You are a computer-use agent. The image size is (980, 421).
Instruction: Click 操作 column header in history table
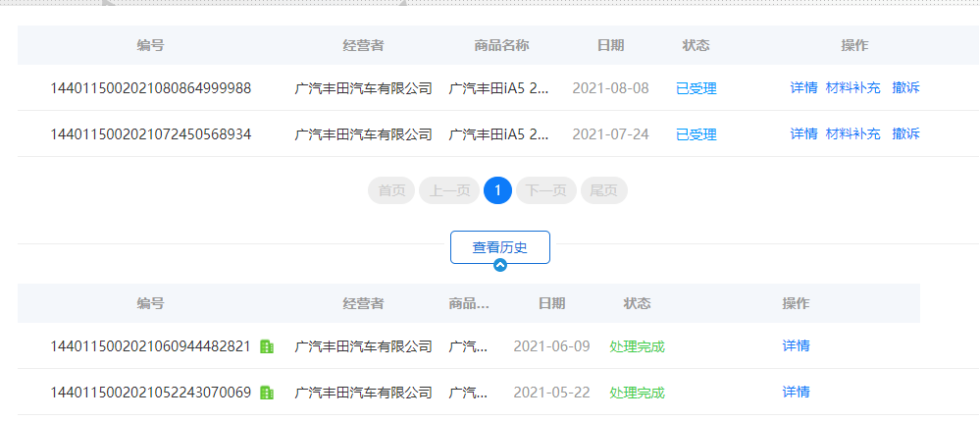797,304
